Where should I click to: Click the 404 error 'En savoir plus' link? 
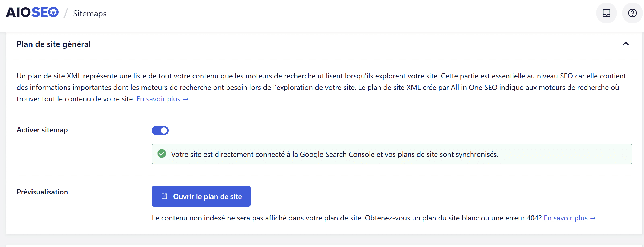click(566, 218)
